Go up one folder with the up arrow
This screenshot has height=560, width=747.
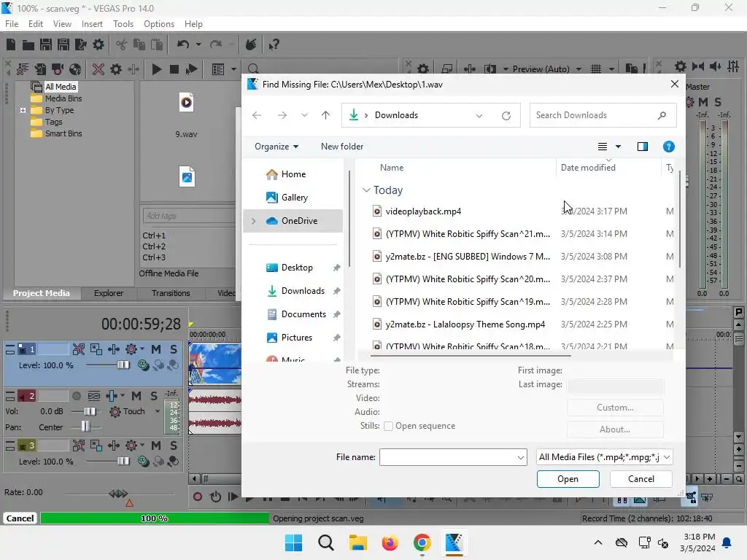pos(325,115)
